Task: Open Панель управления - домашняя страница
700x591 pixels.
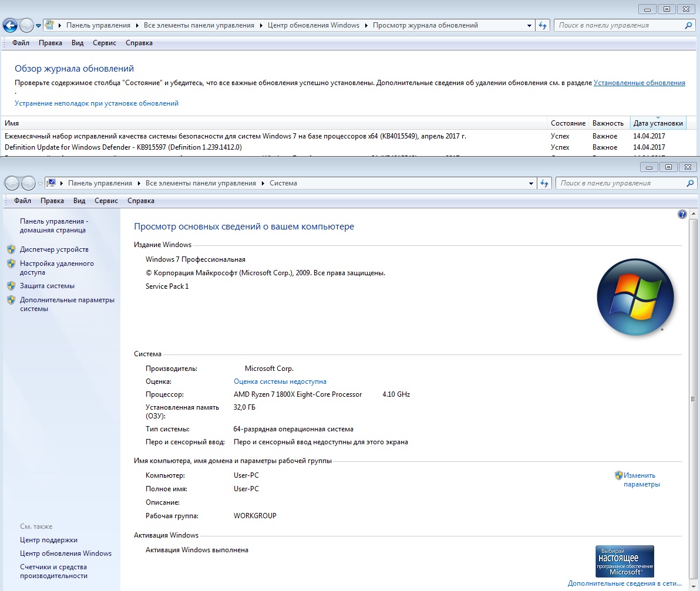Action: point(54,226)
